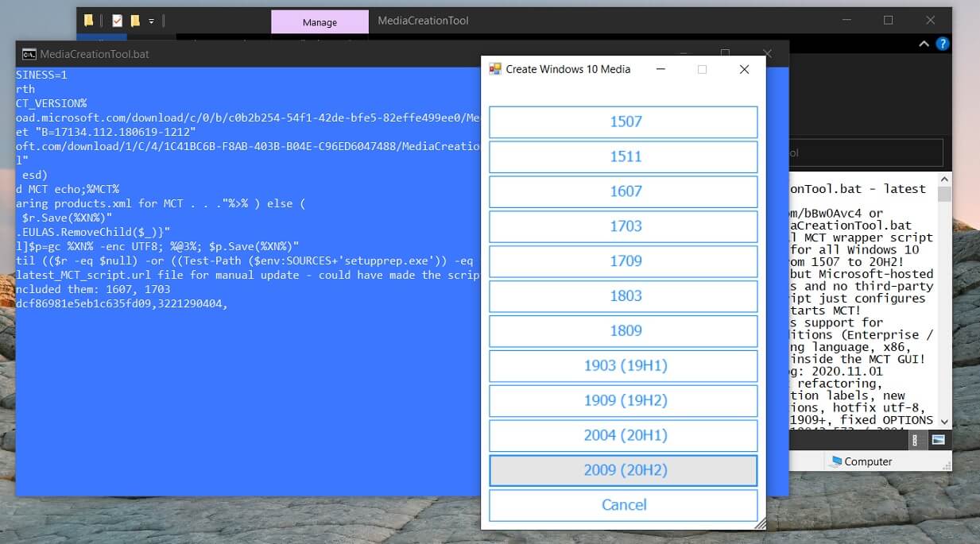The image size is (980, 544).
Task: Click the MediaCreationTool title in Explorer window
Action: tap(423, 21)
